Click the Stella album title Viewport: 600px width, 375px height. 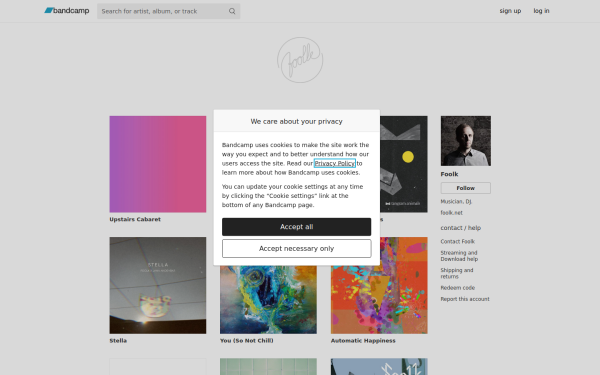[x=118, y=341]
